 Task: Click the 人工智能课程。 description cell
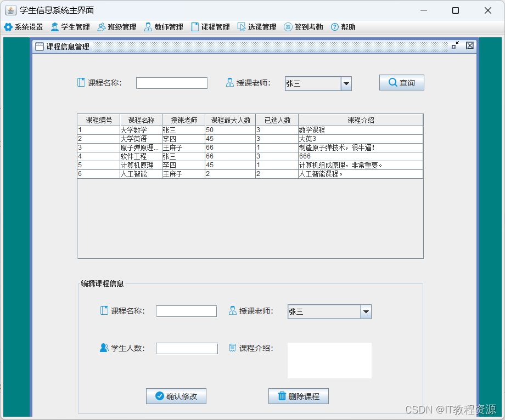click(361, 174)
